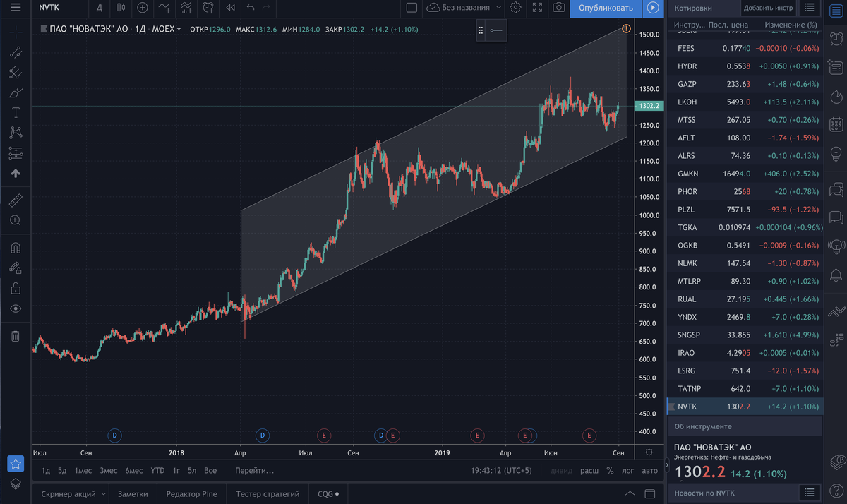Open the Тестер стратегий tab
The width and height of the screenshot is (847, 504).
[268, 494]
